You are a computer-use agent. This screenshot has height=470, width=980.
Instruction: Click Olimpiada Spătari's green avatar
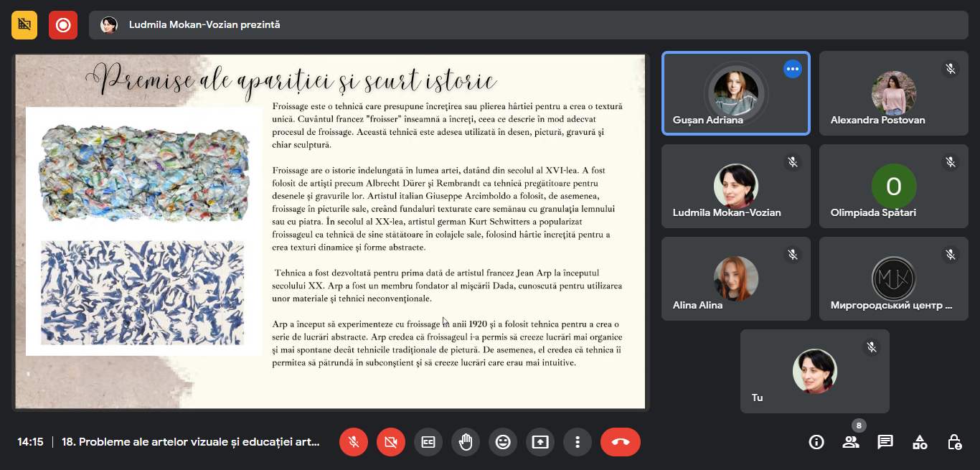click(x=893, y=186)
